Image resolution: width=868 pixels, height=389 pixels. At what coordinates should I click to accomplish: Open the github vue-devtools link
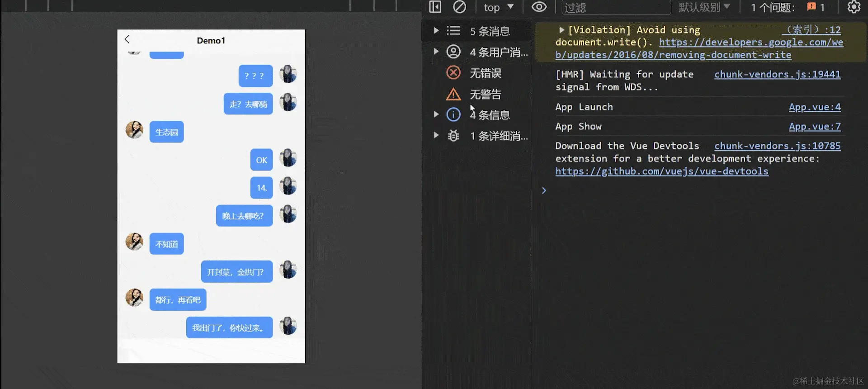point(662,171)
